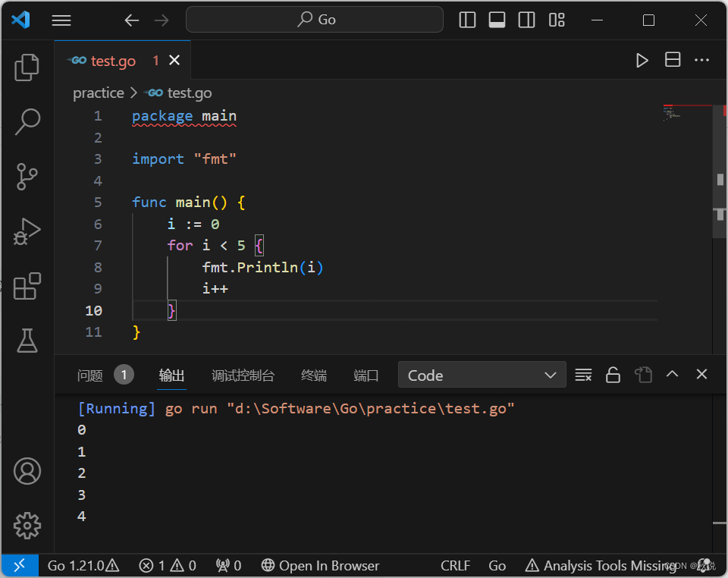The height and width of the screenshot is (578, 728).
Task: Change the CRLF line ending setting
Action: coord(455,565)
